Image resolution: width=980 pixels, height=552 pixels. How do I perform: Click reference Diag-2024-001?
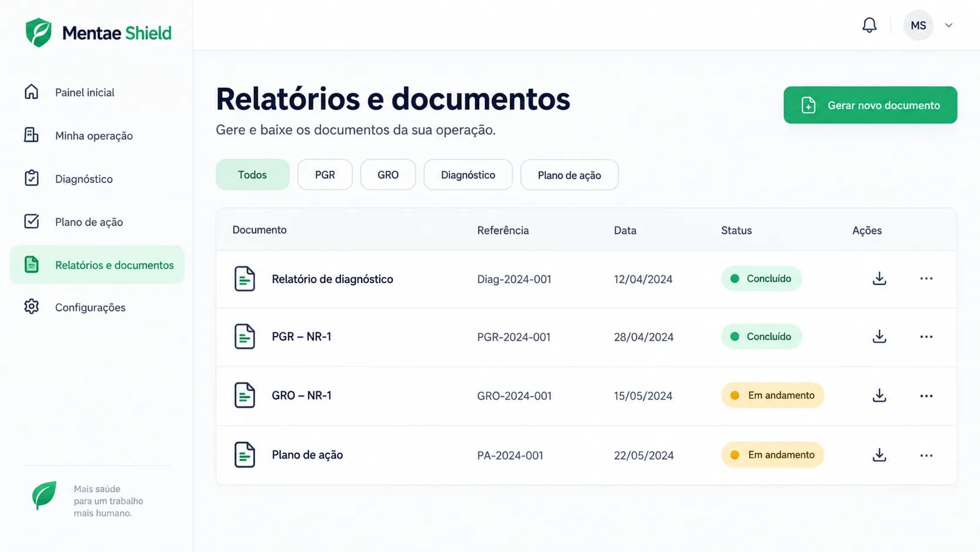click(514, 280)
